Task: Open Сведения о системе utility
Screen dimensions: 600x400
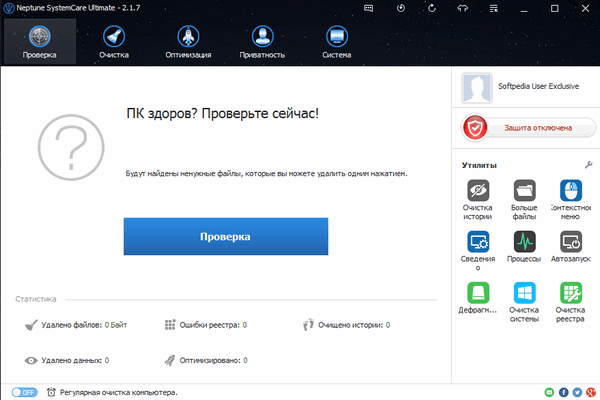Action: 478,251
